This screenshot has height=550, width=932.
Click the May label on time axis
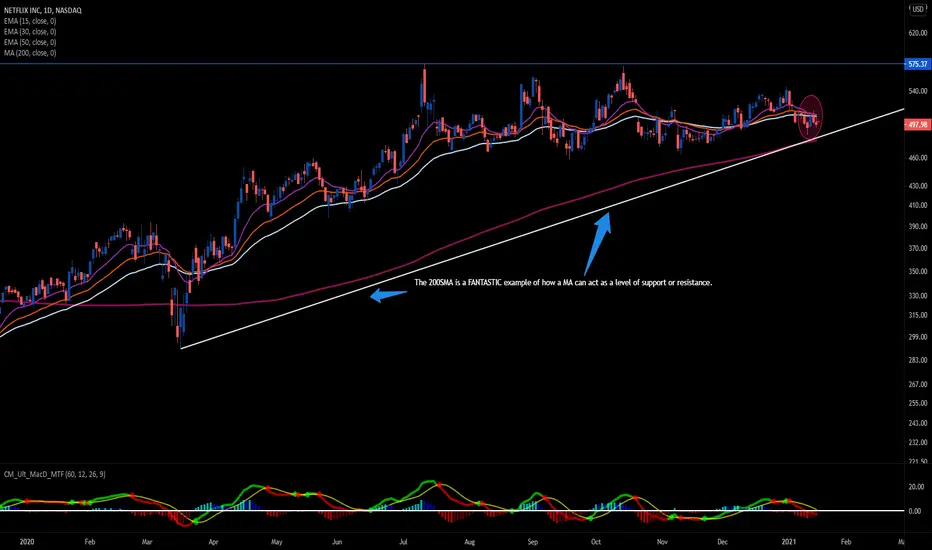(x=276, y=542)
